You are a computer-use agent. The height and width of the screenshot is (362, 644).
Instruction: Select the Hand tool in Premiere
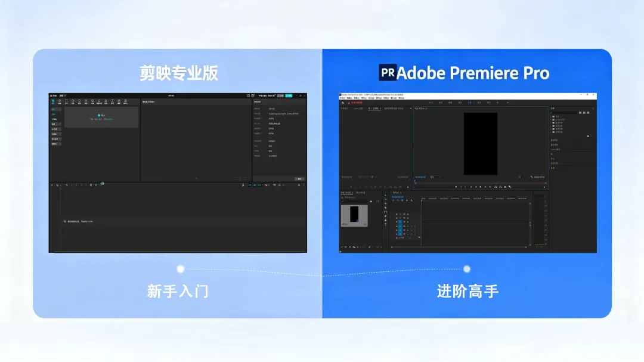(385, 220)
